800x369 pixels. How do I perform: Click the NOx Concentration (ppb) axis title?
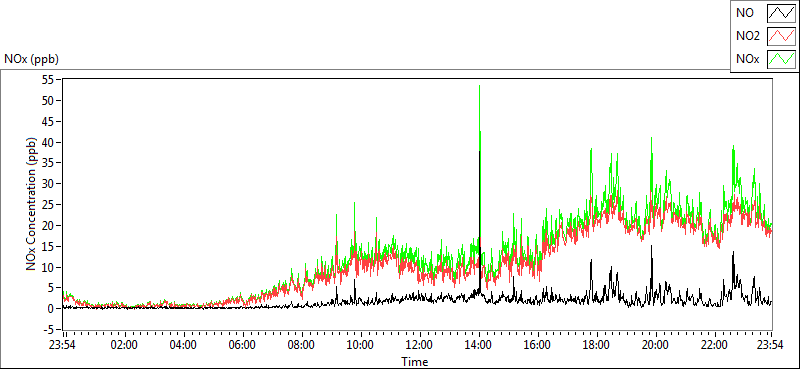(32, 204)
